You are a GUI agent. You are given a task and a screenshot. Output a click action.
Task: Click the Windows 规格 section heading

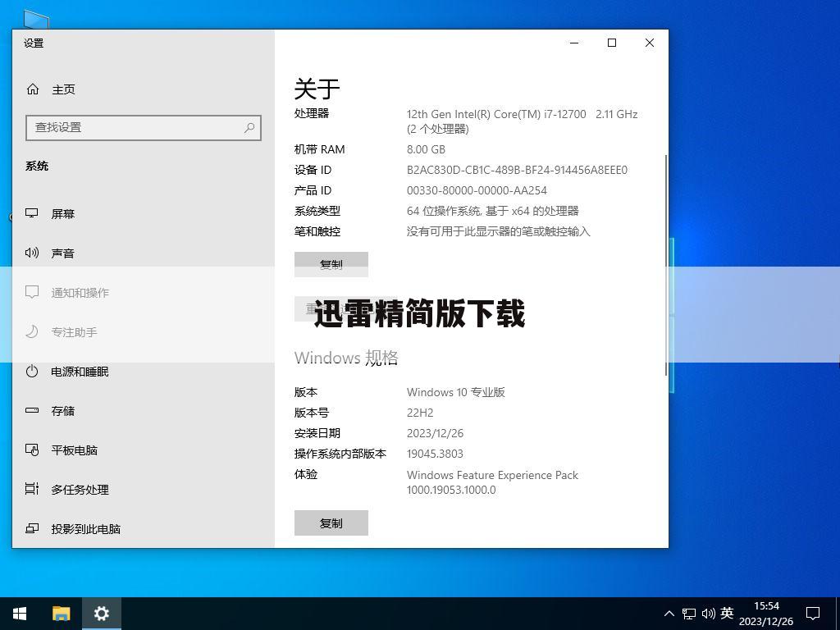coord(346,358)
